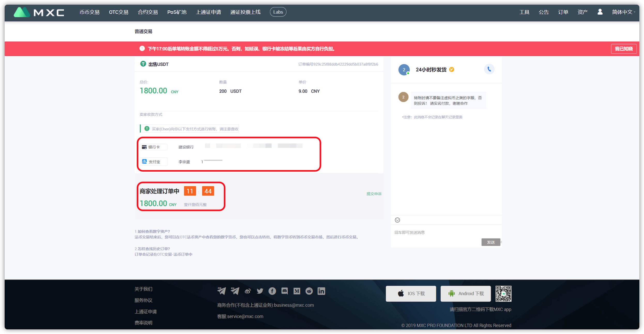The width and height of the screenshot is (644, 334).
Task: Click the service@mxc.com support email line
Action: click(x=240, y=316)
